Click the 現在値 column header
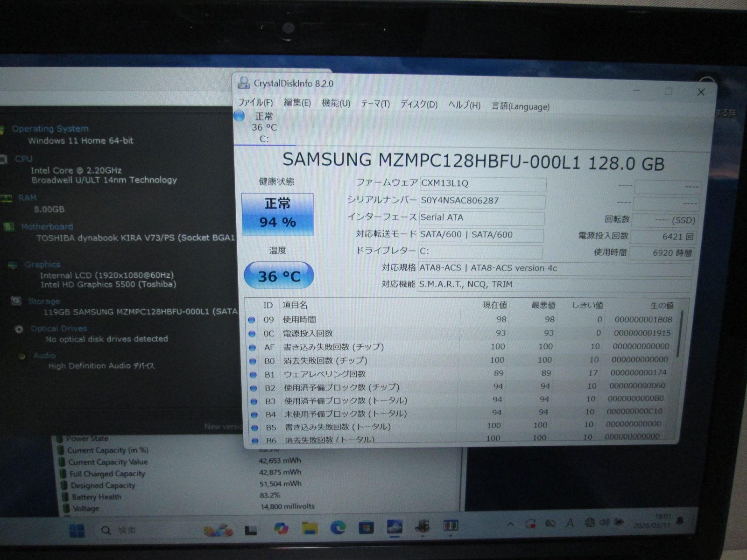747x560 pixels. coord(495,305)
